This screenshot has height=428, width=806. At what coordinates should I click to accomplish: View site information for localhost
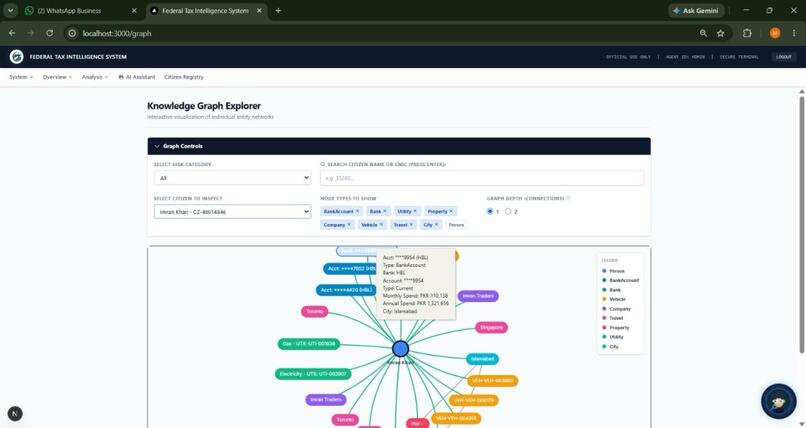[72, 33]
